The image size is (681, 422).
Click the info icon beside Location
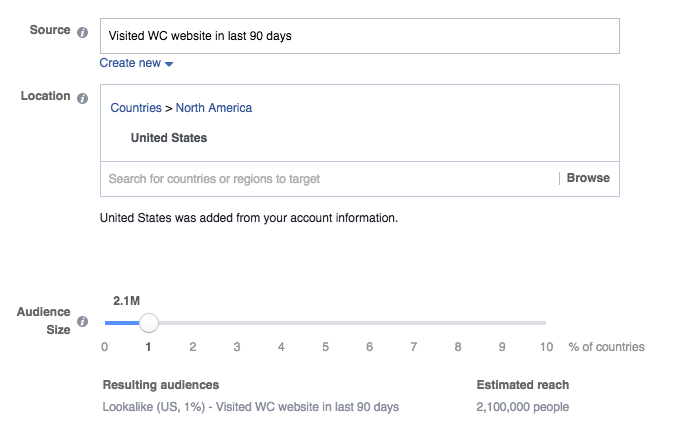pos(82,98)
